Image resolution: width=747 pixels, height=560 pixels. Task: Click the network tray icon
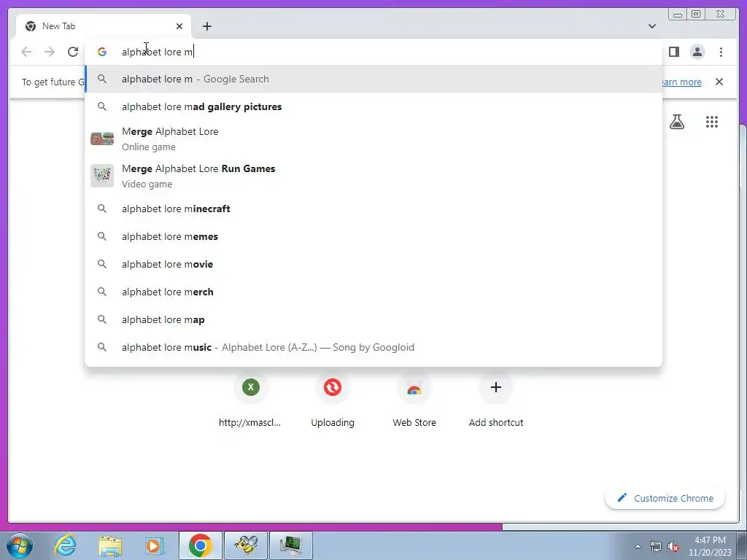click(656, 546)
